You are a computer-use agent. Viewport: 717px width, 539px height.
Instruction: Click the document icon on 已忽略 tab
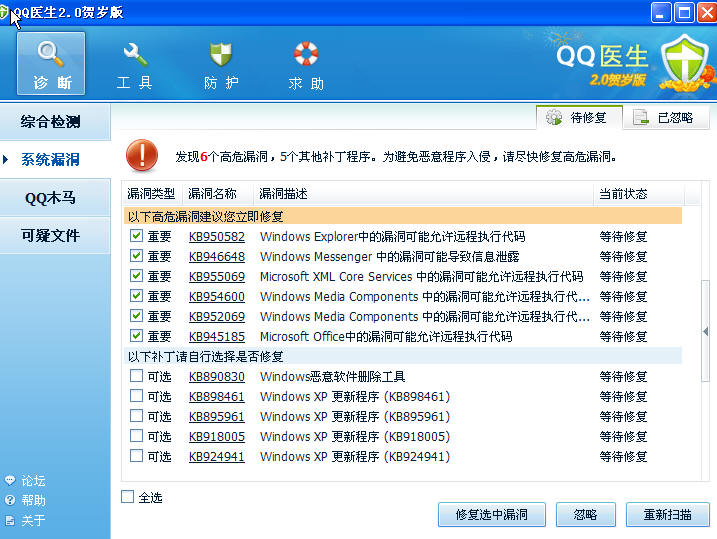[641, 117]
